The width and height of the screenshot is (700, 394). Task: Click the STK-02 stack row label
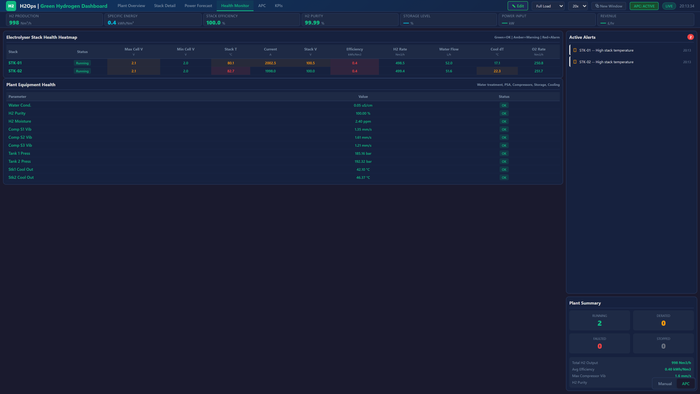point(15,71)
